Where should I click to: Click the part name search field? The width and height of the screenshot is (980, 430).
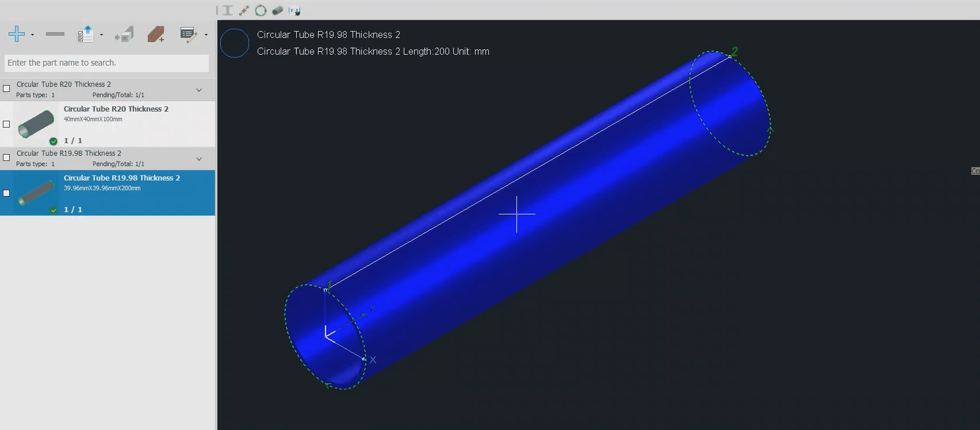pyautogui.click(x=106, y=63)
